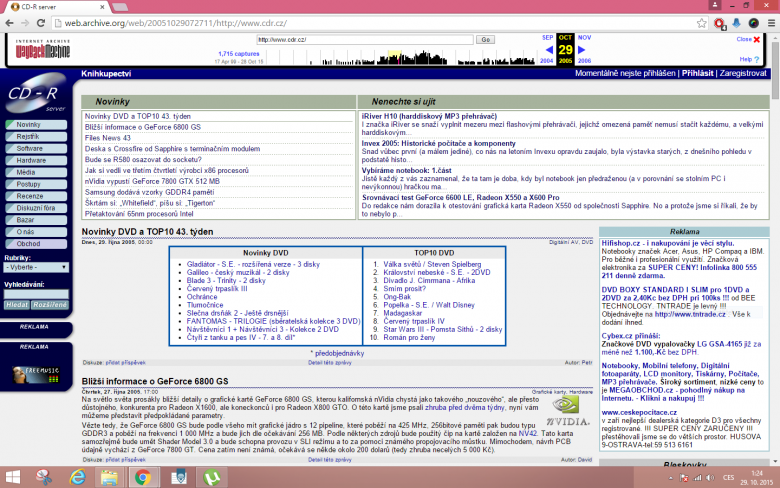This screenshot has width=780, height=488.
Task: Open the new tab button
Action: pos(120,7)
